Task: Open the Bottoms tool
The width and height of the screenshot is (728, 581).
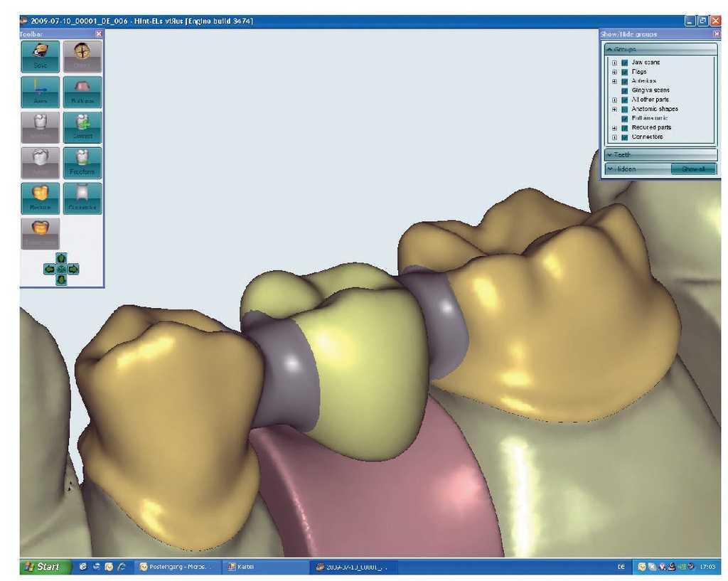Action: point(82,91)
